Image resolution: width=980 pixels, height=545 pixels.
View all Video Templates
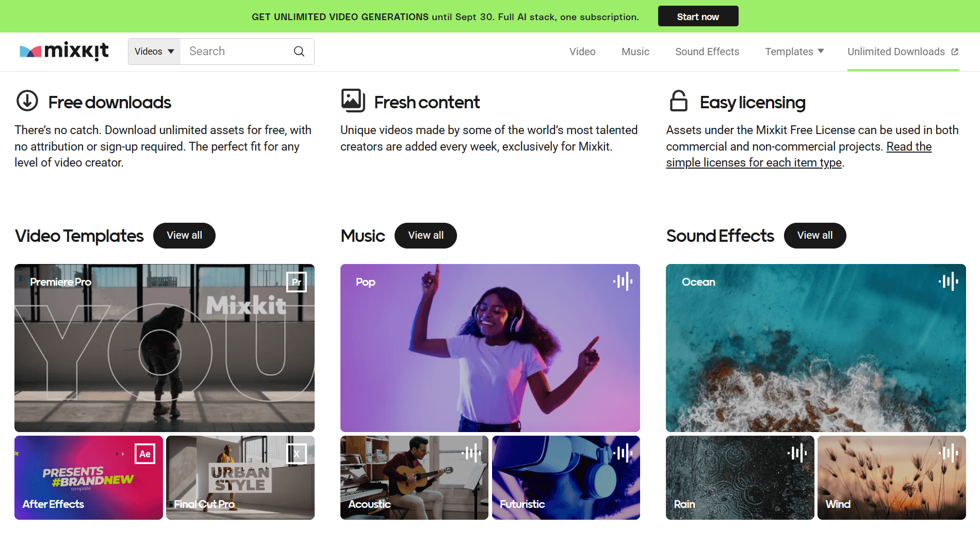pos(184,236)
